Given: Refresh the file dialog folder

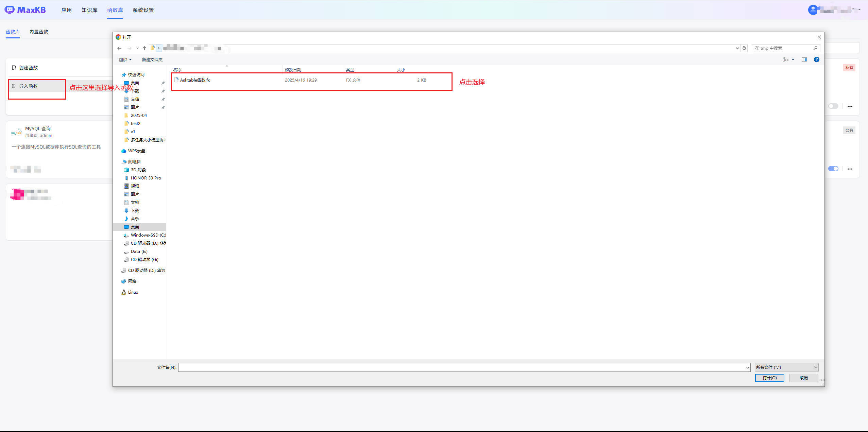Looking at the screenshot, I should pos(744,48).
